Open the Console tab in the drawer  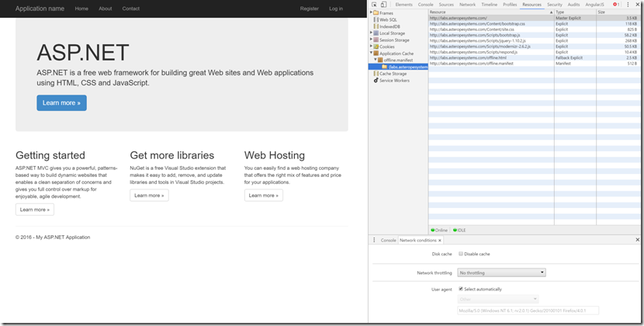tap(388, 240)
